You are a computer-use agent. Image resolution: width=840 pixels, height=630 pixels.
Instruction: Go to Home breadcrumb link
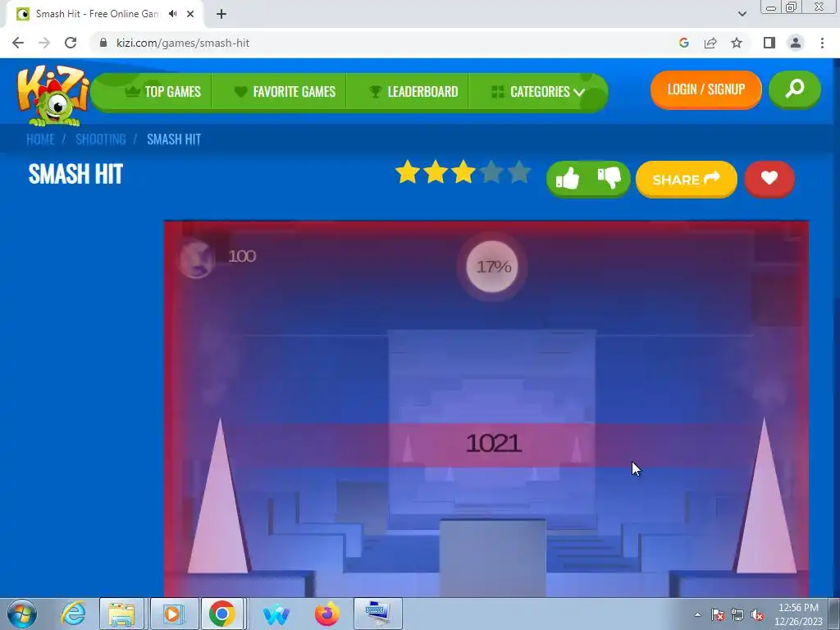click(x=40, y=139)
